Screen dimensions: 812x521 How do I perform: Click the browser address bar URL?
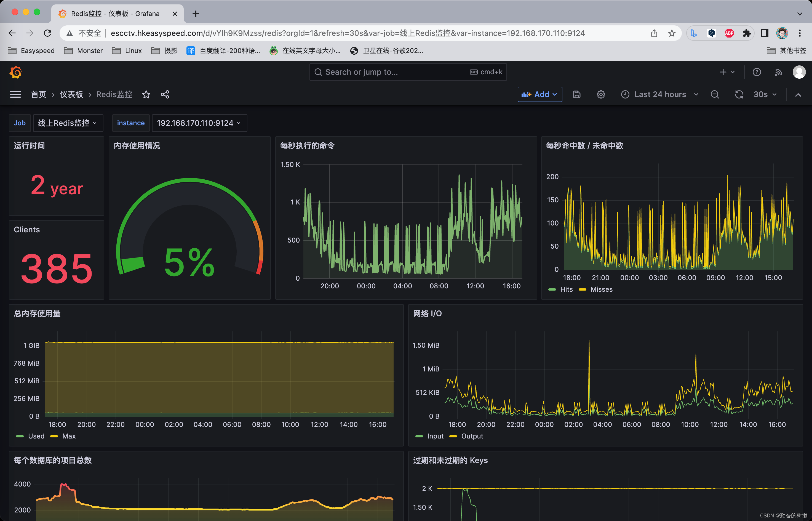348,33
